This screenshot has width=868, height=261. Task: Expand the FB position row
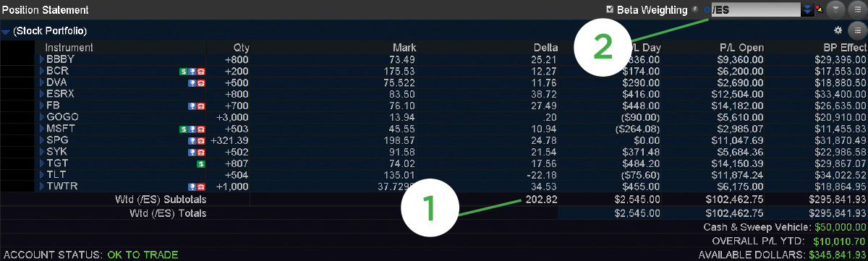[42, 106]
